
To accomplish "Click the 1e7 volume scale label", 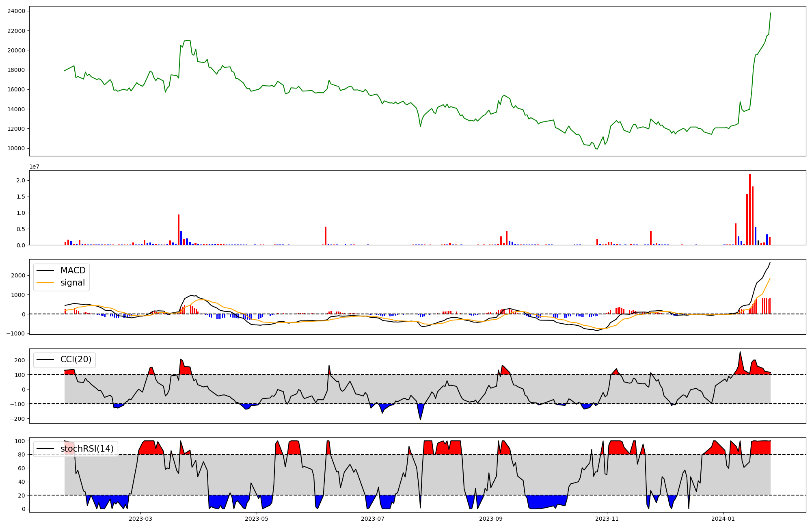I will pyautogui.click(x=34, y=167).
